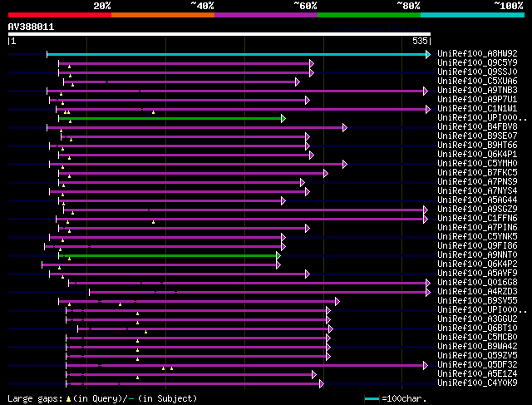This screenshot has height=405, width=532.
Task: Click the yellow gap marker under UniRef100_Q9SSJ0 bar
Action: 70,76
